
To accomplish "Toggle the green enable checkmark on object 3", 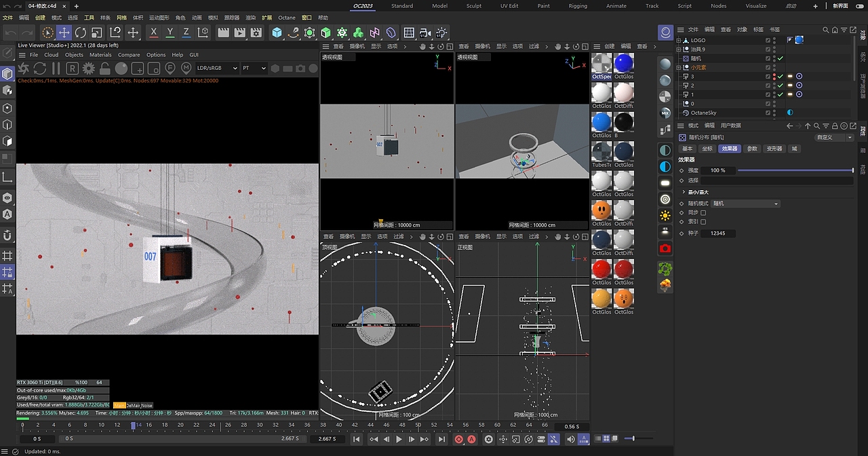I will [x=780, y=76].
